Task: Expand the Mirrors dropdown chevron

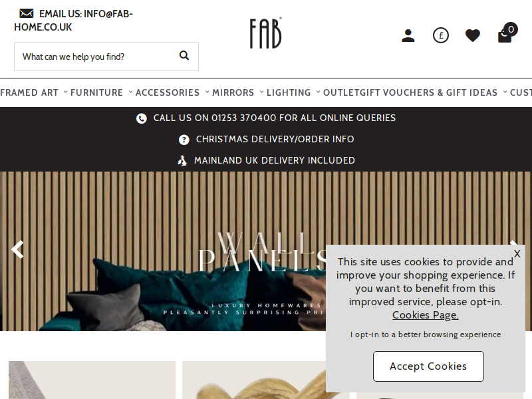Action: pos(261,92)
